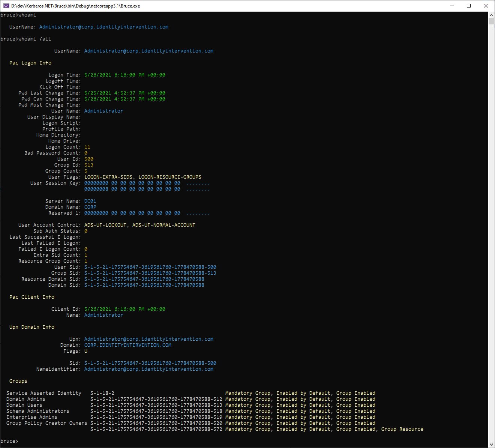Click the Domain Name value CORP
This screenshot has height=448, width=495.
tap(90, 207)
